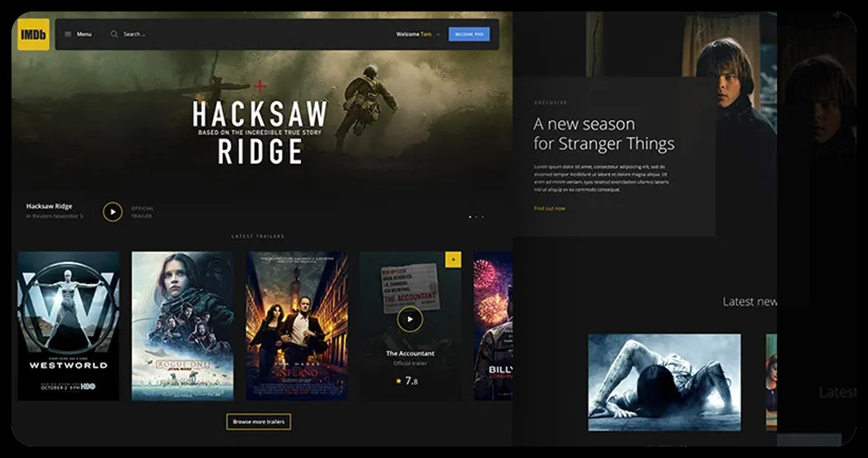This screenshot has height=458, width=868.
Task: Select the second carousel slide dot
Action: [x=477, y=217]
